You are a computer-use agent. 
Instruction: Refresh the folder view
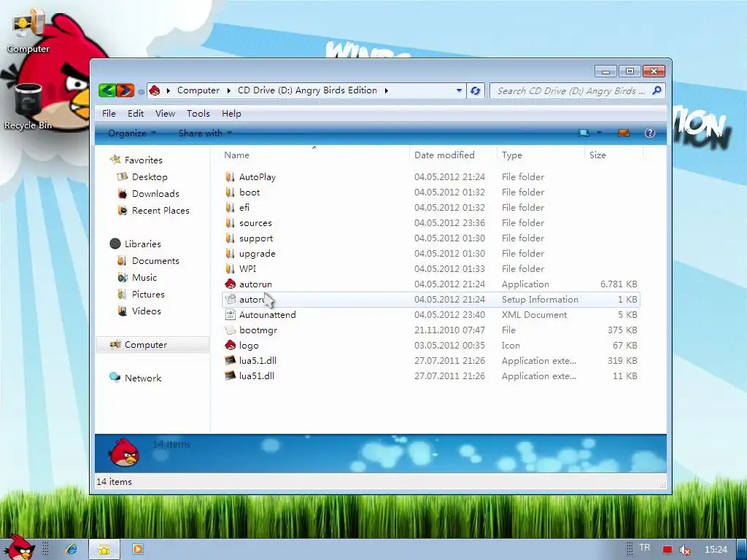(x=476, y=90)
